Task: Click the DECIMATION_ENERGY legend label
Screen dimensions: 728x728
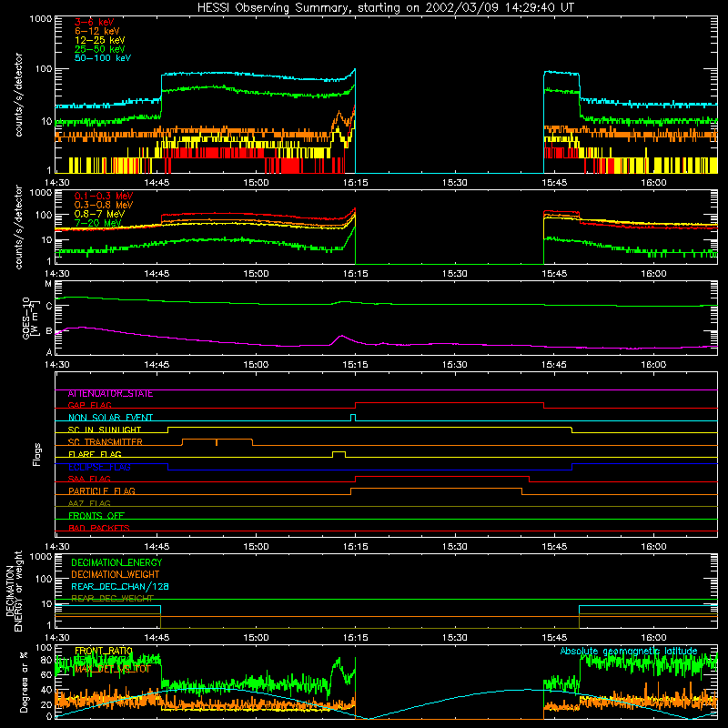Action: tap(116, 562)
